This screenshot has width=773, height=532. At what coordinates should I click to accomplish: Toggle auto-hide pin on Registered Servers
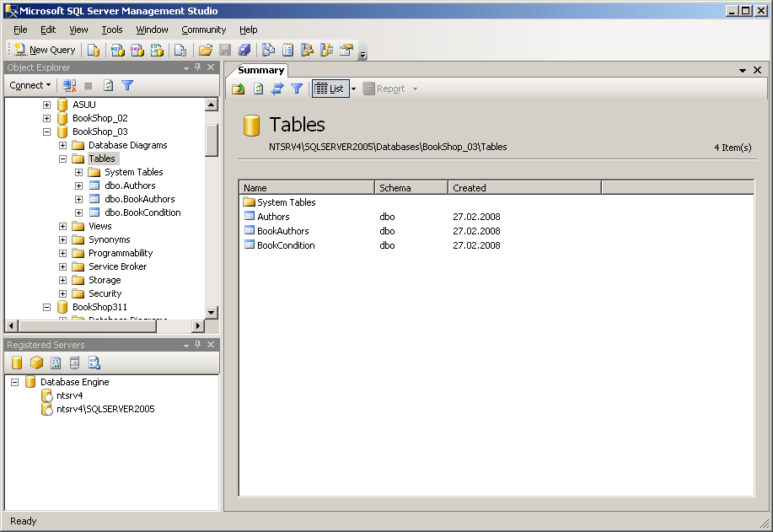(198, 345)
